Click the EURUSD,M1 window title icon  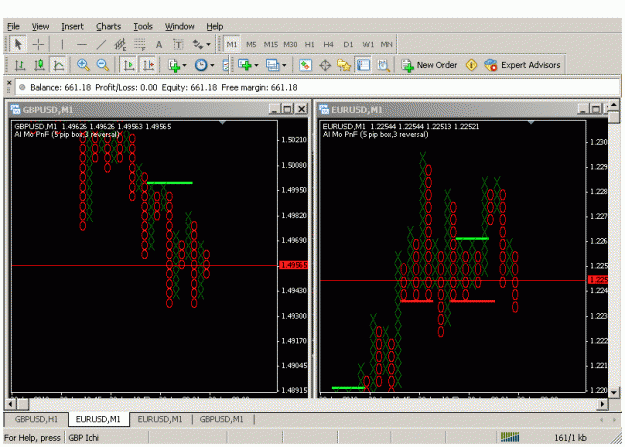point(324,109)
